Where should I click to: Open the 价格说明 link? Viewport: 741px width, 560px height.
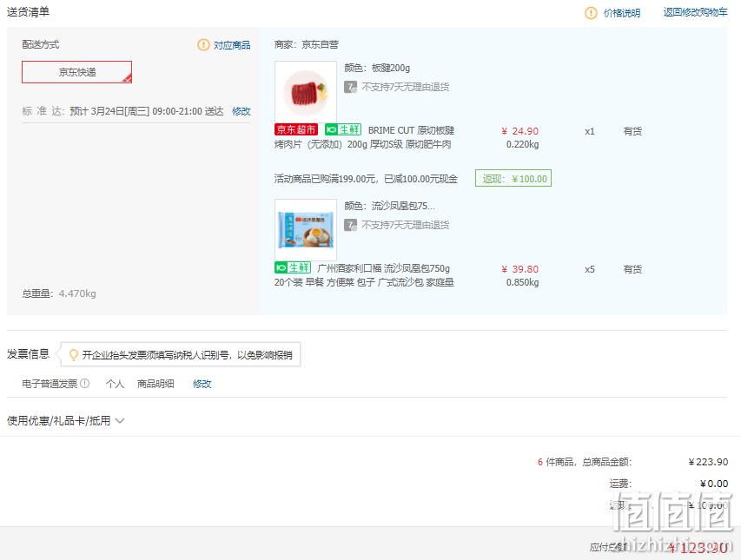622,13
